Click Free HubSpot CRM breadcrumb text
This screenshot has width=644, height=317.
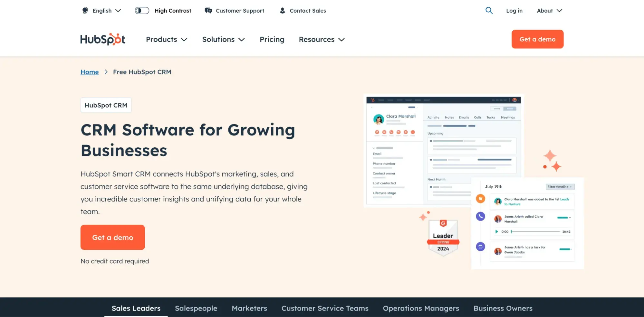(142, 72)
